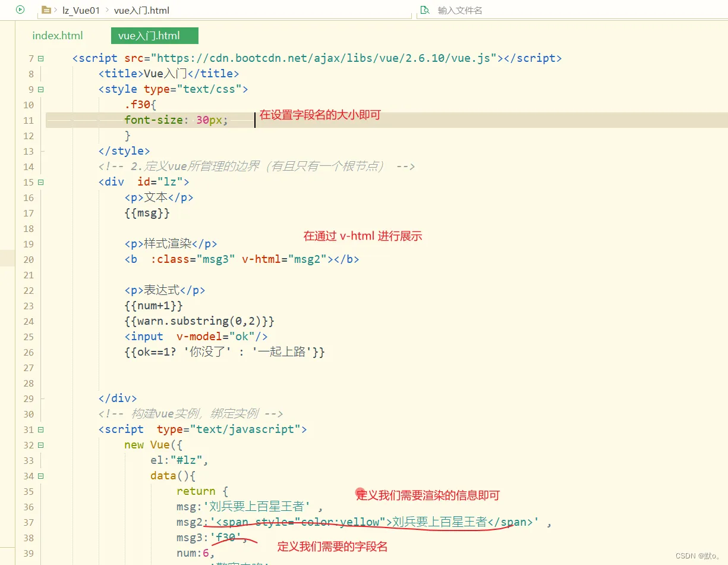This screenshot has height=565, width=728.
Task: Click line number 11 in the gutter
Action: [29, 120]
